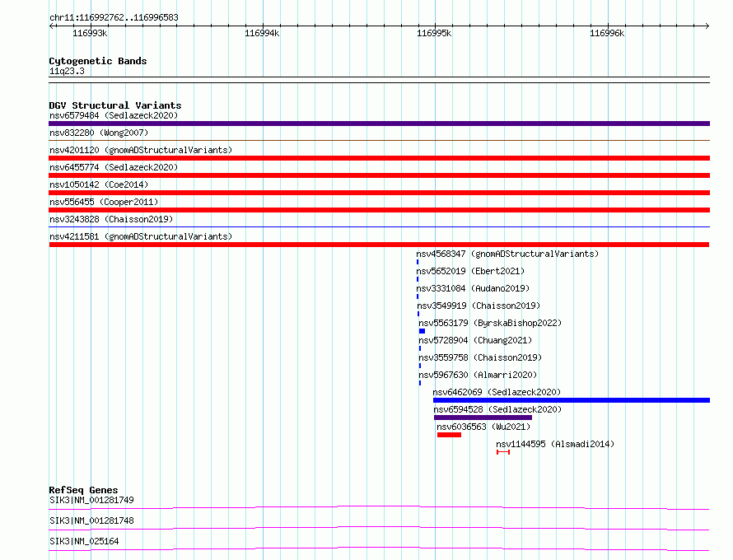
Task: Select the red nsv4201120 variant bar
Action: [x=379, y=158]
